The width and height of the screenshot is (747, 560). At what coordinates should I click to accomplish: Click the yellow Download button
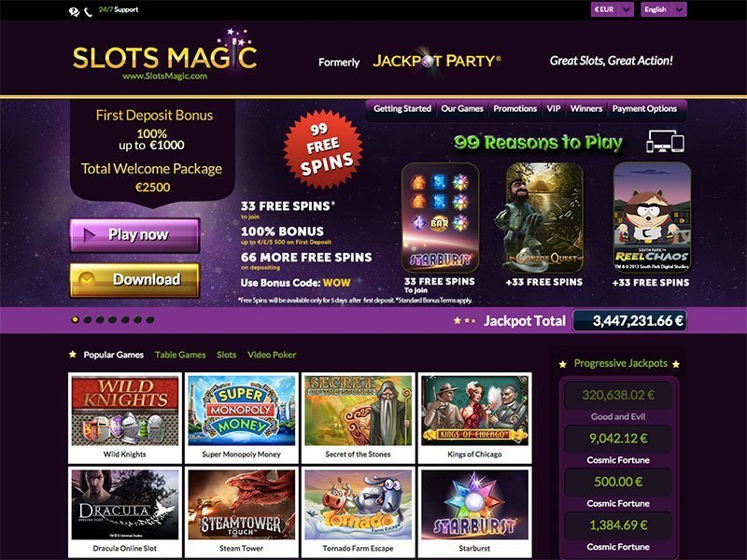coord(134,280)
